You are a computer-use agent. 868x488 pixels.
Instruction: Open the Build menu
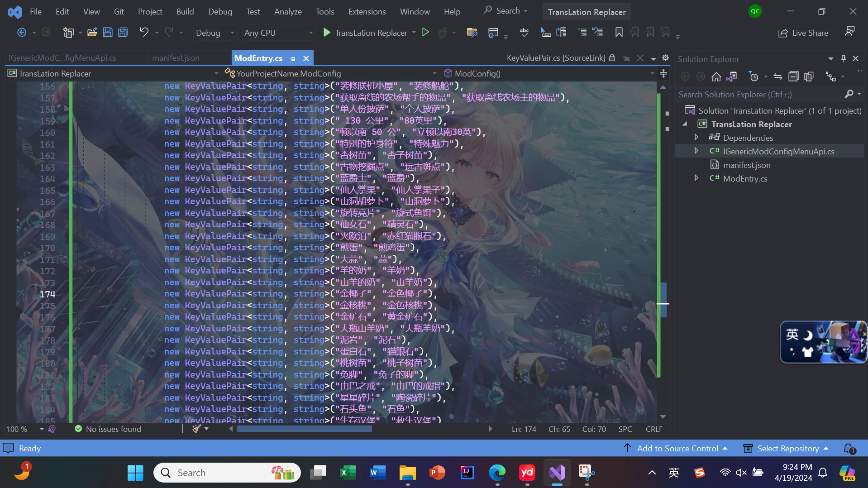(x=185, y=12)
